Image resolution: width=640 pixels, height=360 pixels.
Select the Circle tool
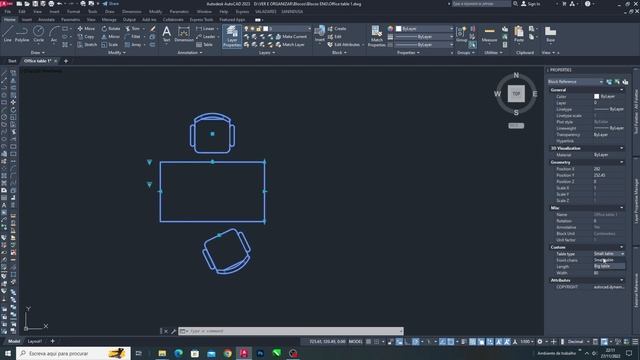coord(38,34)
